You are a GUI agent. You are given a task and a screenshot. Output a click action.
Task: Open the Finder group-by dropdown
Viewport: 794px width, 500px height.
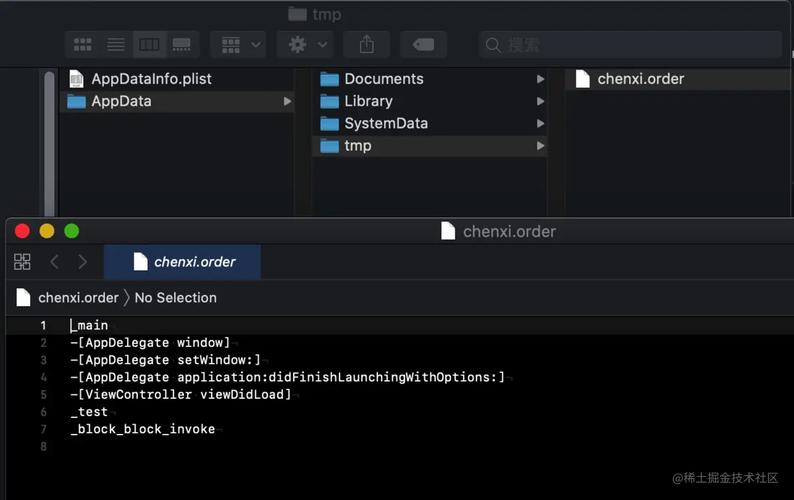tap(239, 45)
